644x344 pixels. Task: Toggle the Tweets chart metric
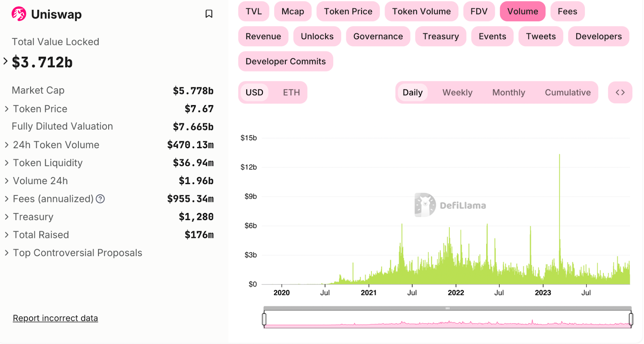541,36
